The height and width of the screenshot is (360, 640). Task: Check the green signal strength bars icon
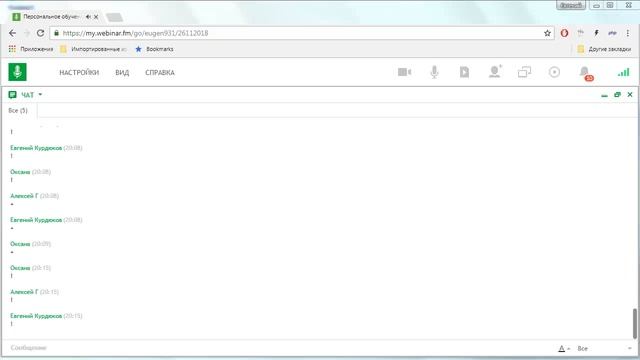(623, 72)
